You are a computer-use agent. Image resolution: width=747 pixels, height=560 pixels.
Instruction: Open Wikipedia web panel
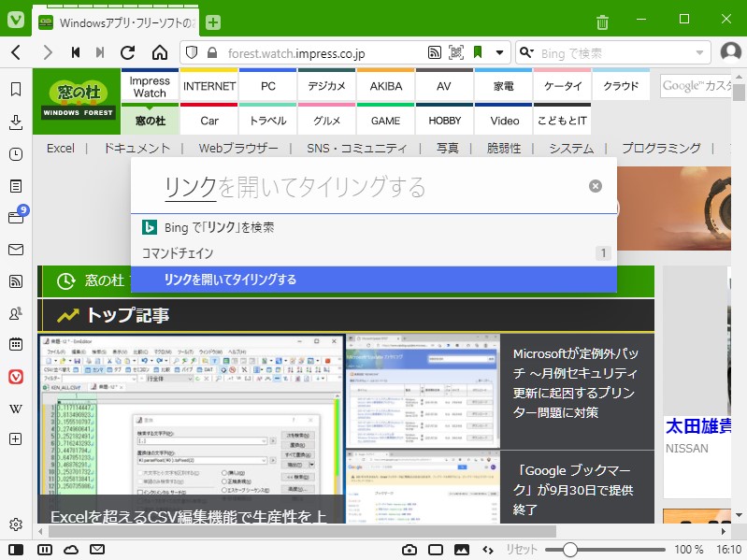pos(16,409)
